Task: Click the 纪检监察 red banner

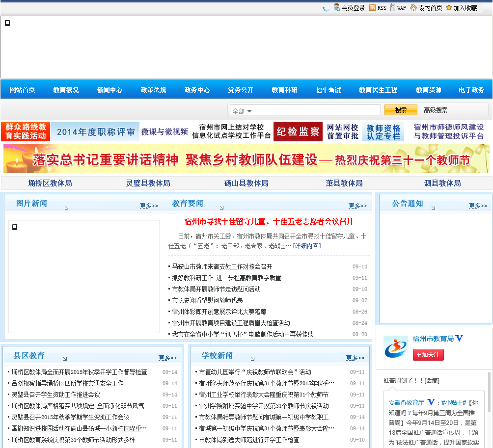Action: (x=298, y=132)
